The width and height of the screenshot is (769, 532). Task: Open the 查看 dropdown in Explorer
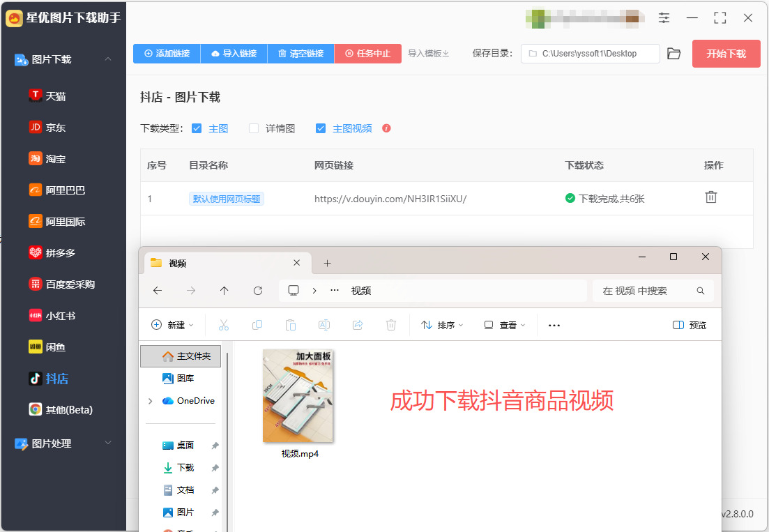[x=505, y=325]
